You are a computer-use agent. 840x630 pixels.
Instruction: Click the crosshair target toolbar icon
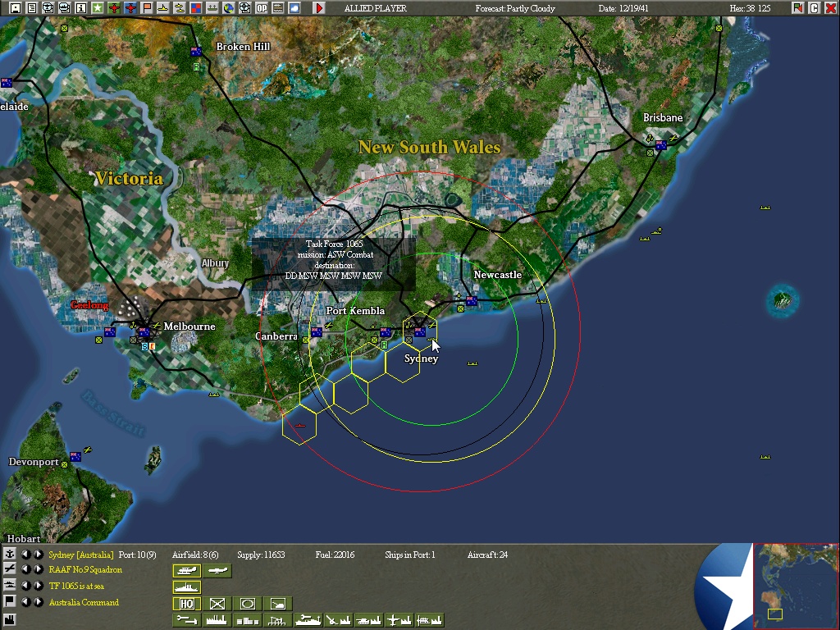click(244, 8)
